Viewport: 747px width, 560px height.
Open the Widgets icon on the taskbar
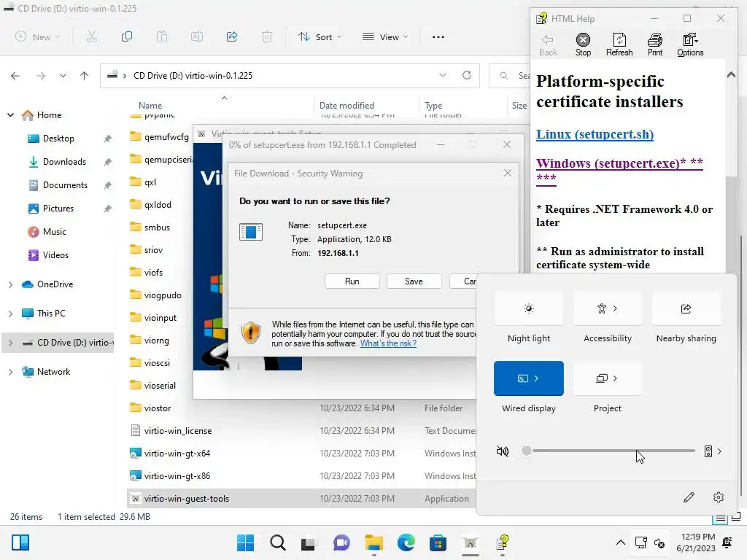tap(20, 542)
